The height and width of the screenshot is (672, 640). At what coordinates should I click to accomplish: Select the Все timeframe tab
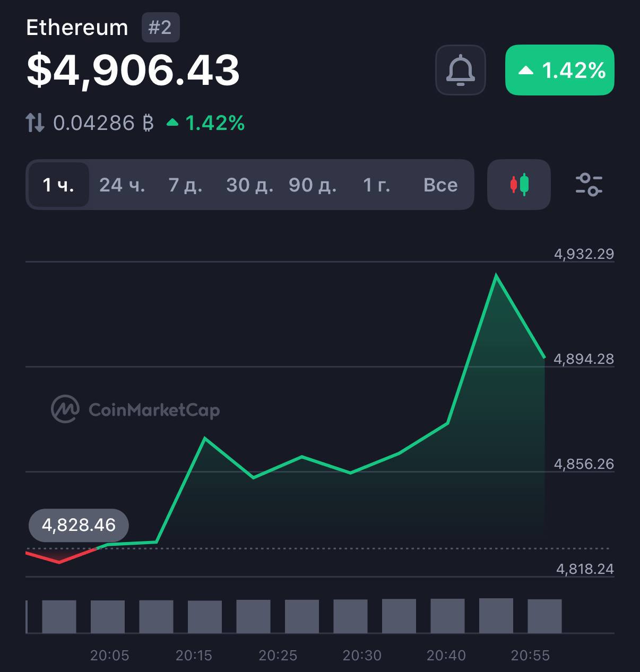(x=440, y=185)
